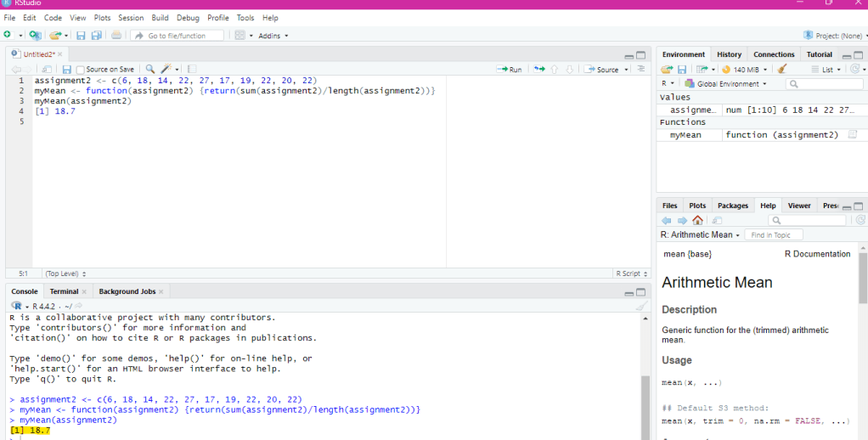Click Save All documents icon
Viewport: 868px width, 440px height.
tap(96, 35)
